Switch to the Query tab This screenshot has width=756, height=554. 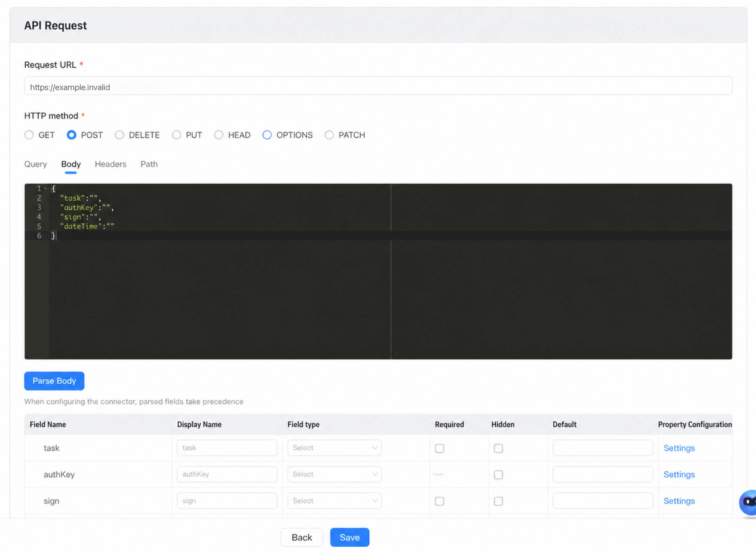pos(36,164)
